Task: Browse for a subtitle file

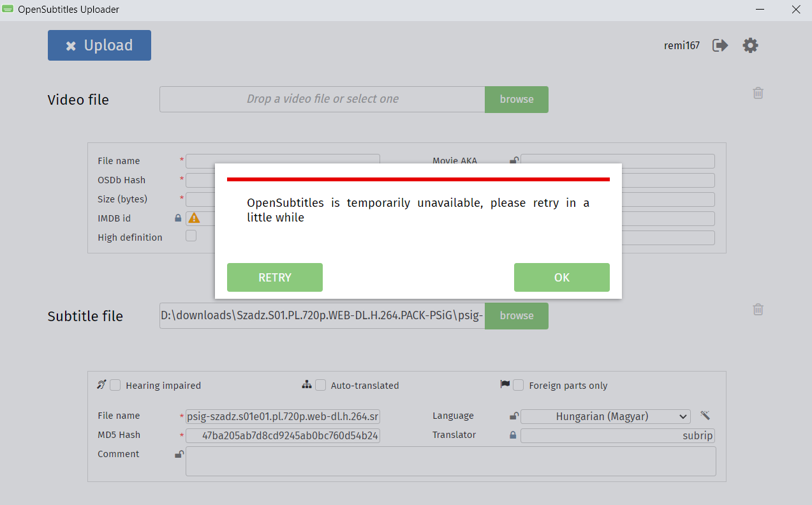Action: tap(517, 316)
